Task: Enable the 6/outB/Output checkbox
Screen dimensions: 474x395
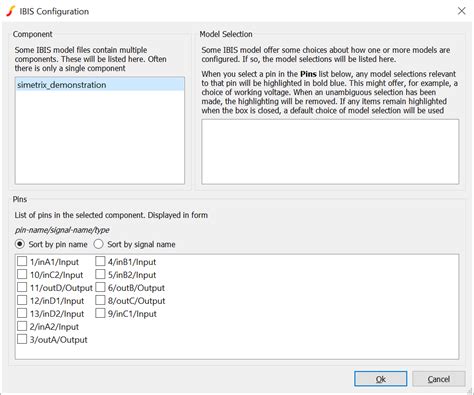Action: (100, 288)
